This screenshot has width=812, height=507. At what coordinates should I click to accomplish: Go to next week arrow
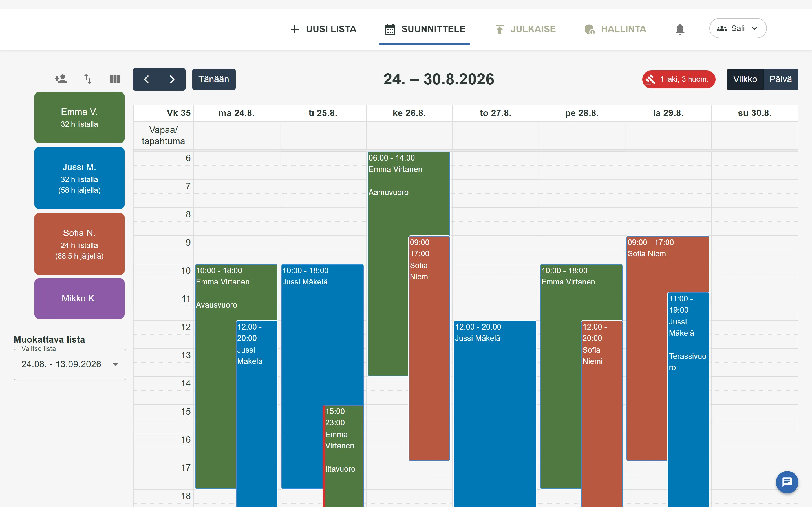point(172,79)
